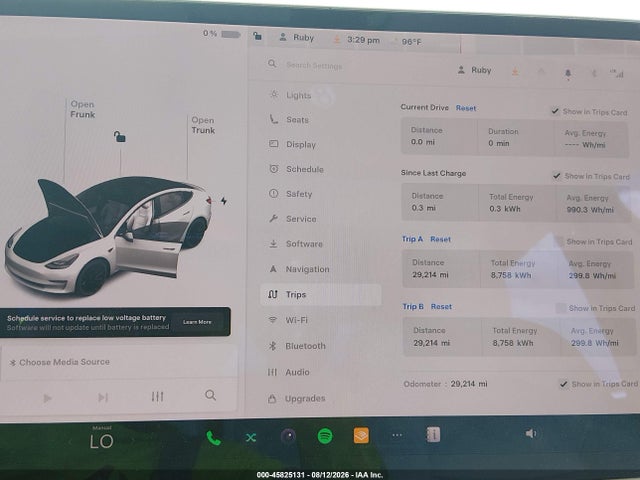The image size is (640, 480).
Task: Open the media equalizer icon
Action: click(x=158, y=396)
